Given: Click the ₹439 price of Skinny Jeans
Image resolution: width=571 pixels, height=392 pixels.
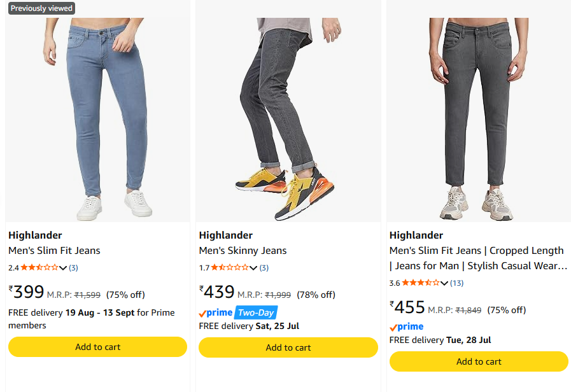Looking at the screenshot, I should point(216,291).
